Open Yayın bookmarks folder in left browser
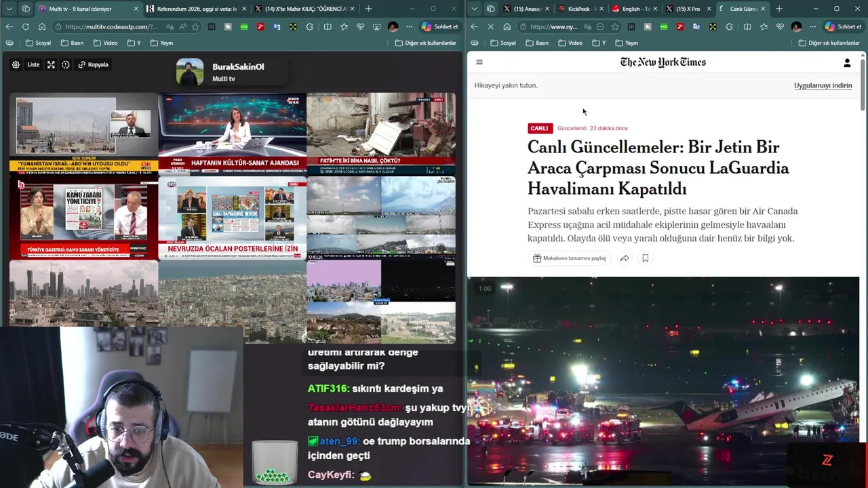The width and height of the screenshot is (868, 488). click(x=161, y=43)
